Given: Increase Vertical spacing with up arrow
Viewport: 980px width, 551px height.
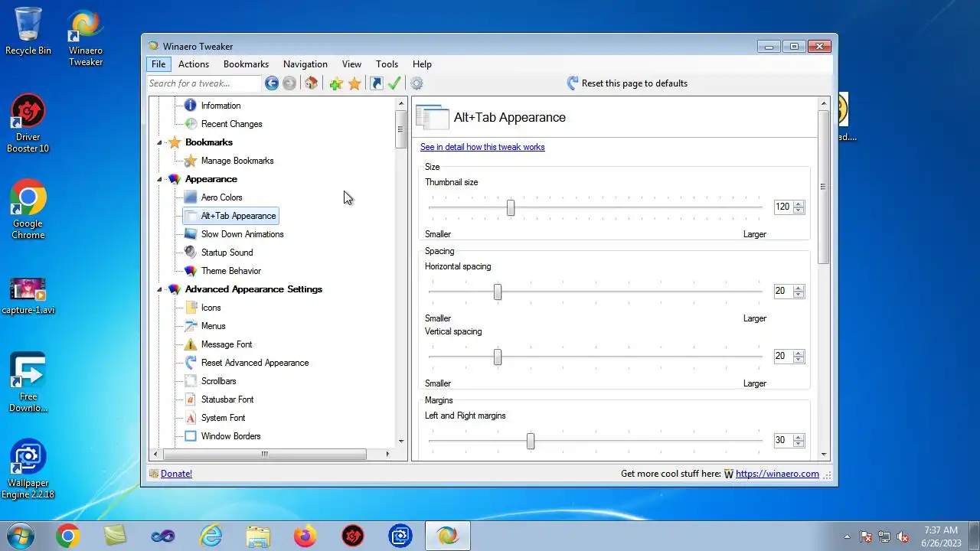Looking at the screenshot, I should [x=799, y=353].
